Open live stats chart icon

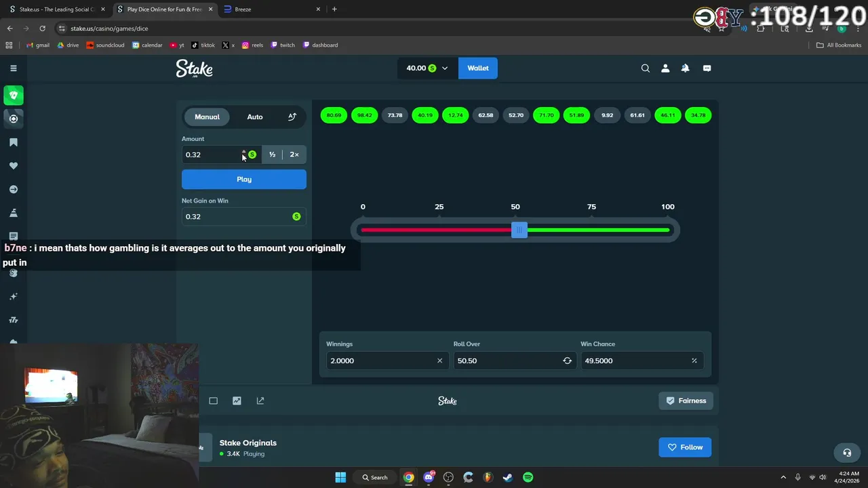(237, 401)
